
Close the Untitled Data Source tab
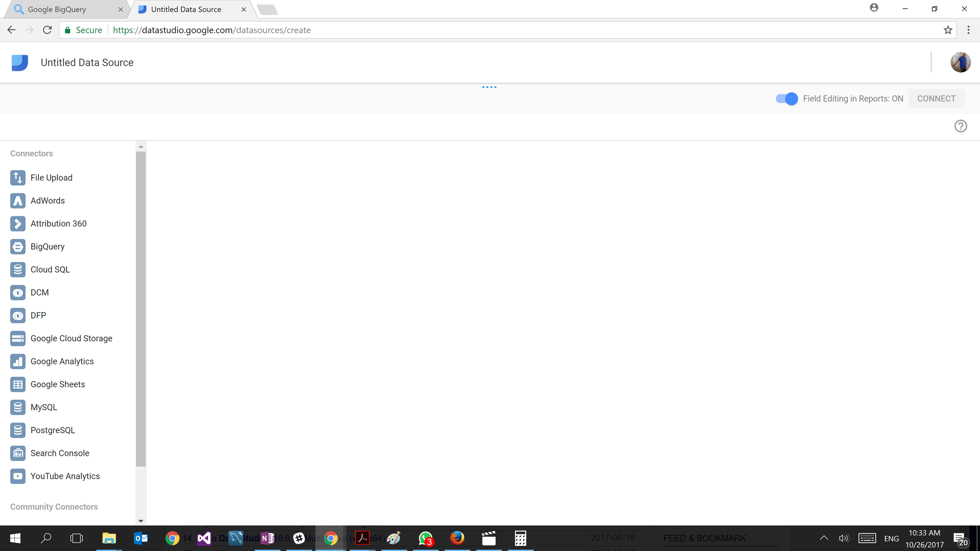pos(244,9)
